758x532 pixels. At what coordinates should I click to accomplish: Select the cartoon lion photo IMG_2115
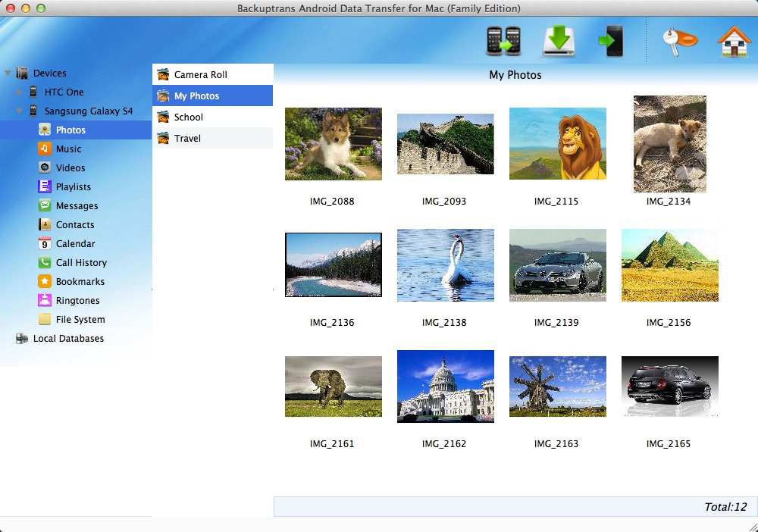(557, 143)
